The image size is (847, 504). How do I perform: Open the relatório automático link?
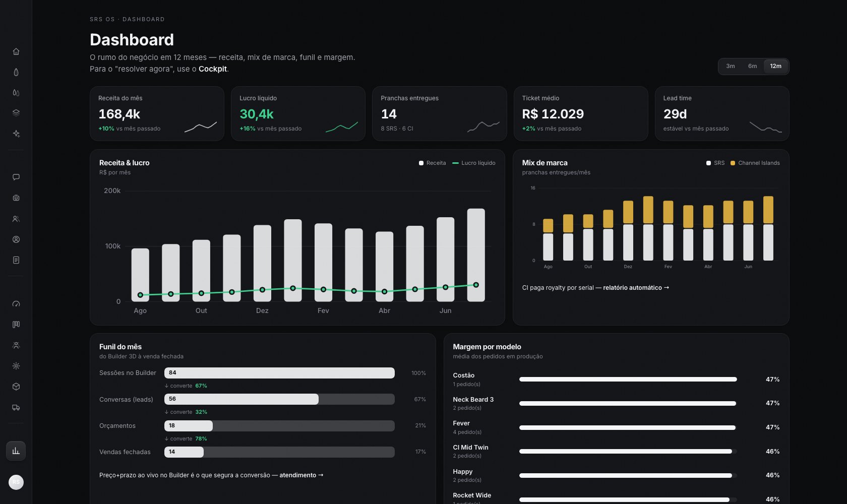click(x=636, y=288)
